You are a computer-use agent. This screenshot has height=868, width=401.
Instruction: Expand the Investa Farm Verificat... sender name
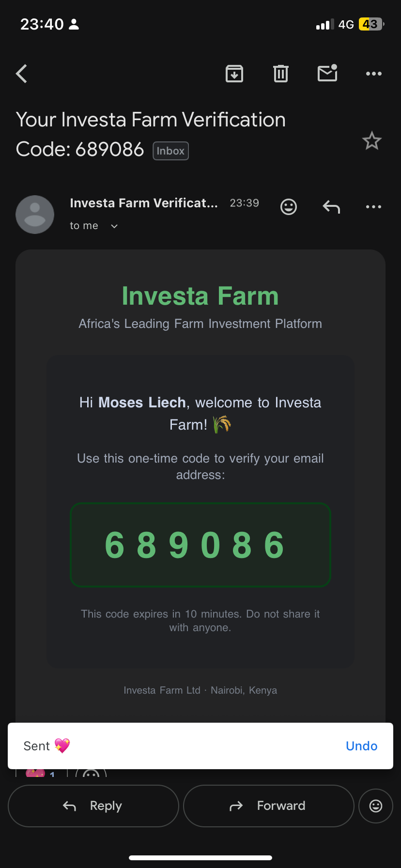144,203
